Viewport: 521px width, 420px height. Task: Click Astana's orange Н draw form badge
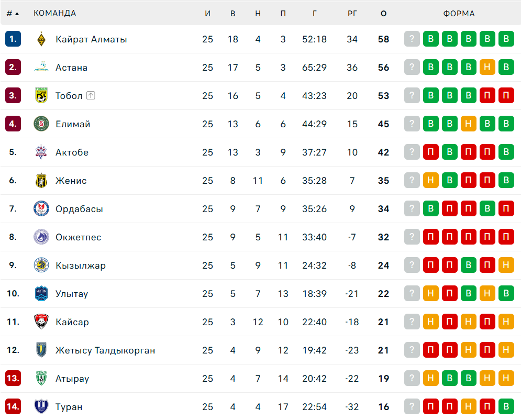(x=487, y=68)
